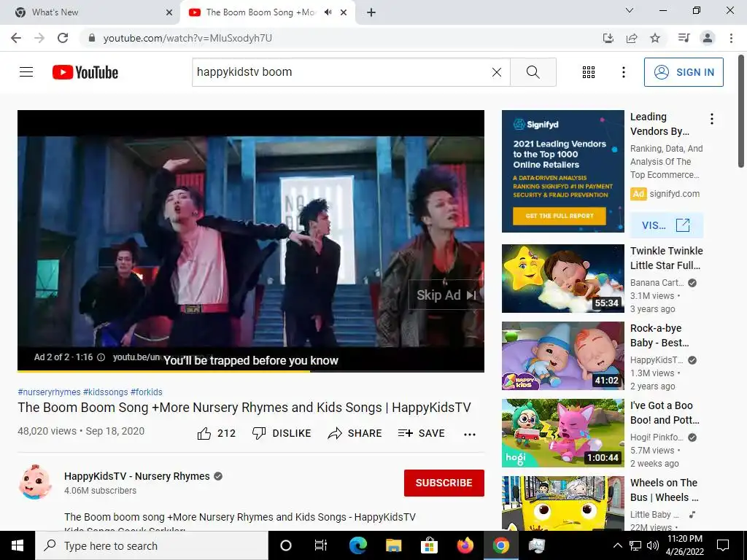The image size is (747, 560).
Task: Click the #kidssongs hashtag
Action: coord(105,392)
